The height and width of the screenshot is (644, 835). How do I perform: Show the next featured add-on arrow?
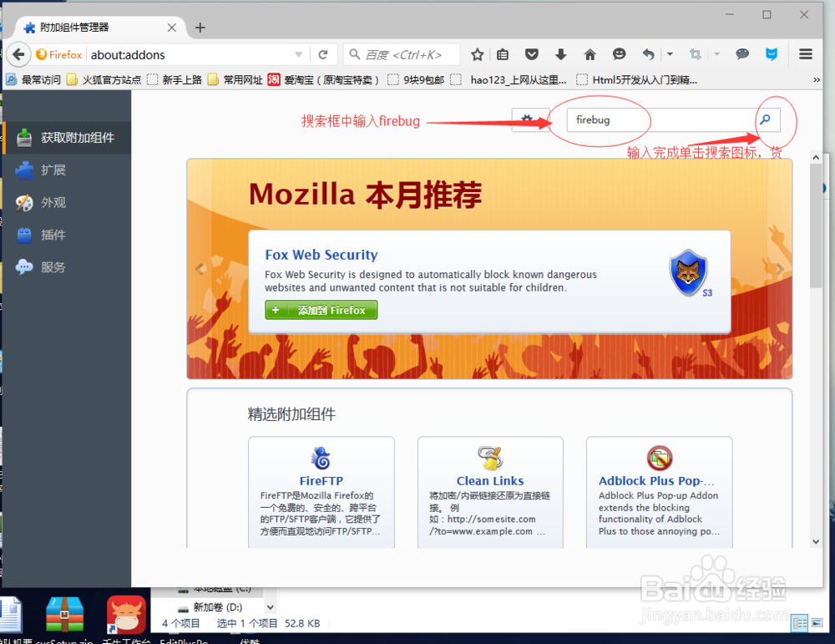[780, 269]
